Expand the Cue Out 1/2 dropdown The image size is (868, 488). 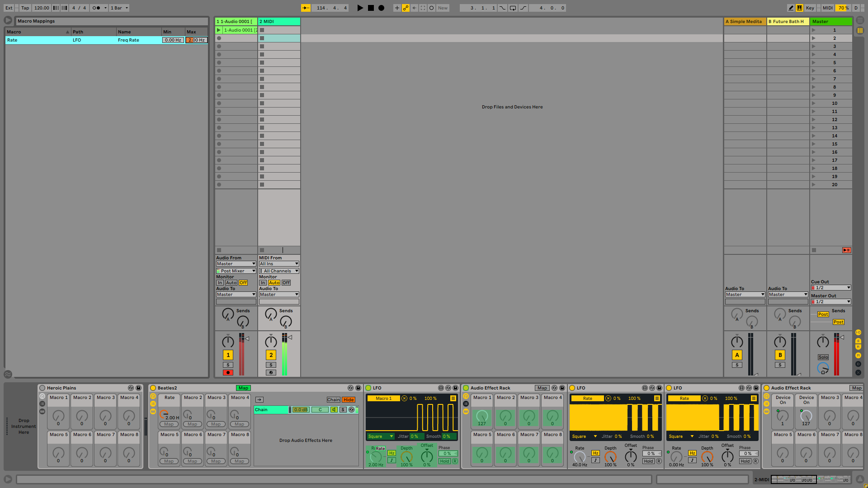pyautogui.click(x=831, y=287)
